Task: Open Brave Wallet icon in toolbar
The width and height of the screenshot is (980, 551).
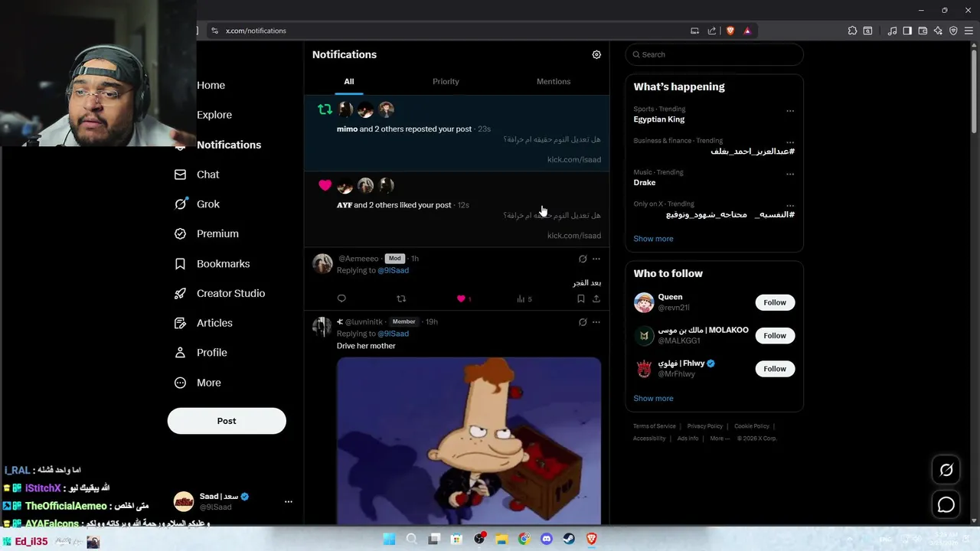Action: (923, 31)
